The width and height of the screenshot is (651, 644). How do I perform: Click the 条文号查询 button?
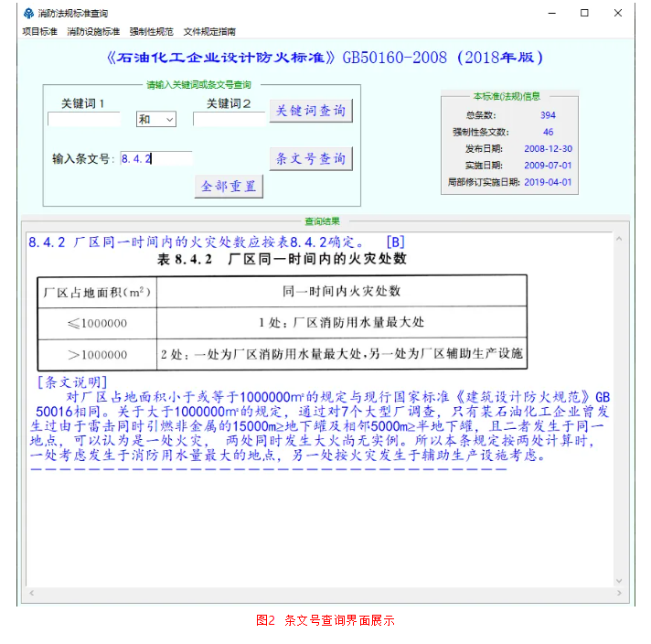pos(311,158)
